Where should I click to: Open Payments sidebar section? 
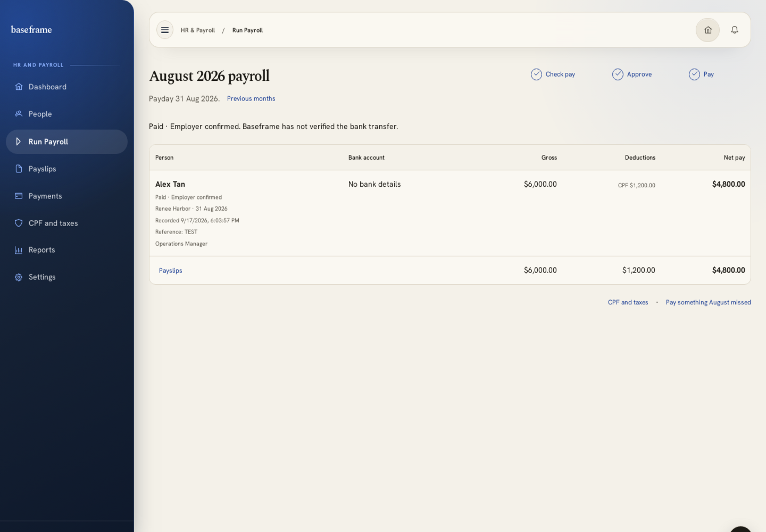tap(66, 196)
